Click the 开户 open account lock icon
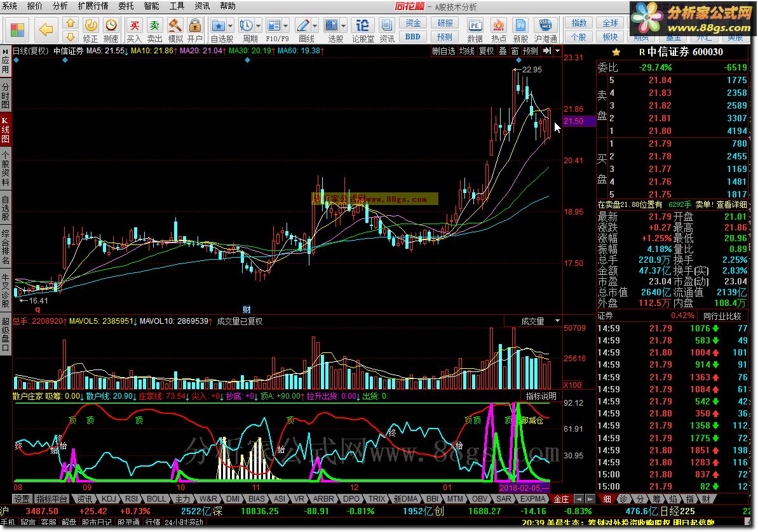 195,30
